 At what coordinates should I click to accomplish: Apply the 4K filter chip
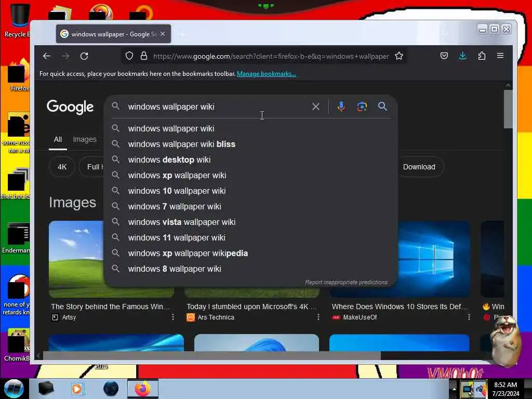(x=62, y=167)
